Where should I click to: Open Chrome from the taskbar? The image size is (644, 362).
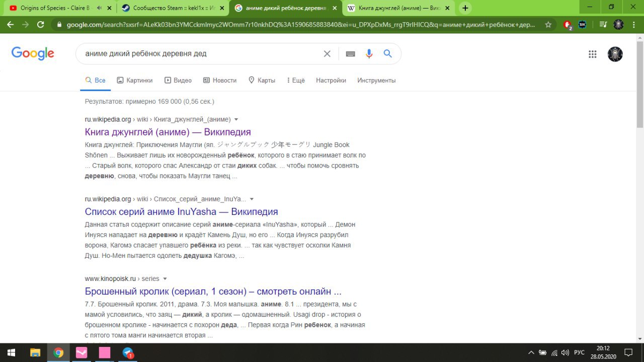[58, 352]
